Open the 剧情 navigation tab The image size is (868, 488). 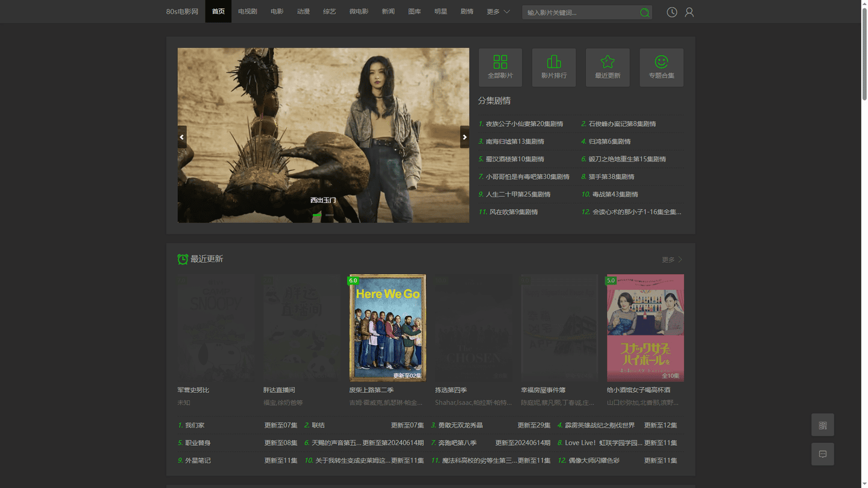pos(467,11)
